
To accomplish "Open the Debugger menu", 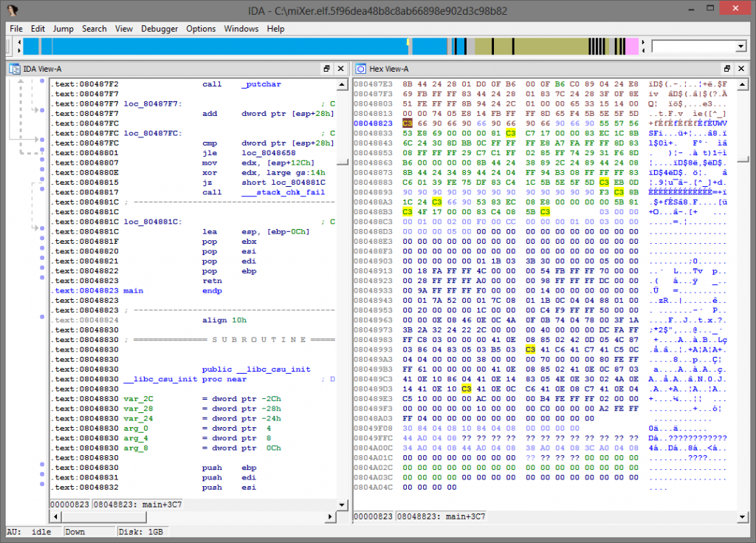I will tap(159, 29).
